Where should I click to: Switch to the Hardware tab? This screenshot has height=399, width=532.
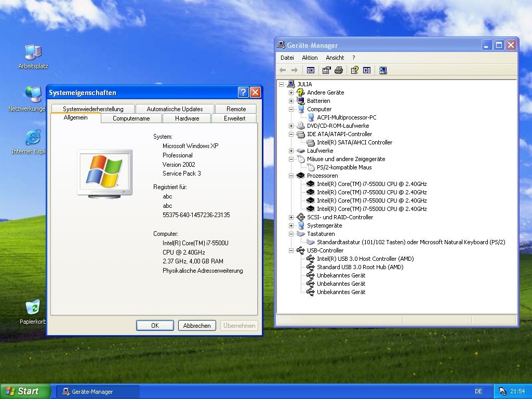click(x=187, y=118)
